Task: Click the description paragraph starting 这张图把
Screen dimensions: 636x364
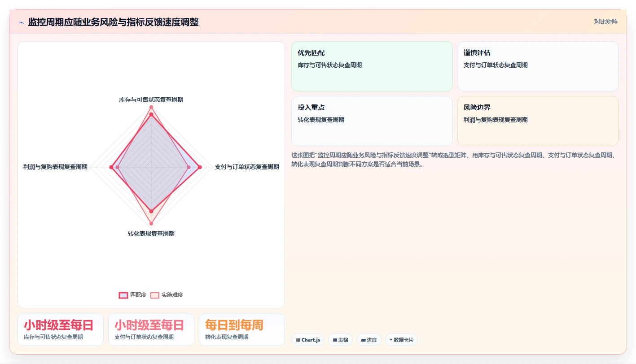Action: [x=454, y=160]
